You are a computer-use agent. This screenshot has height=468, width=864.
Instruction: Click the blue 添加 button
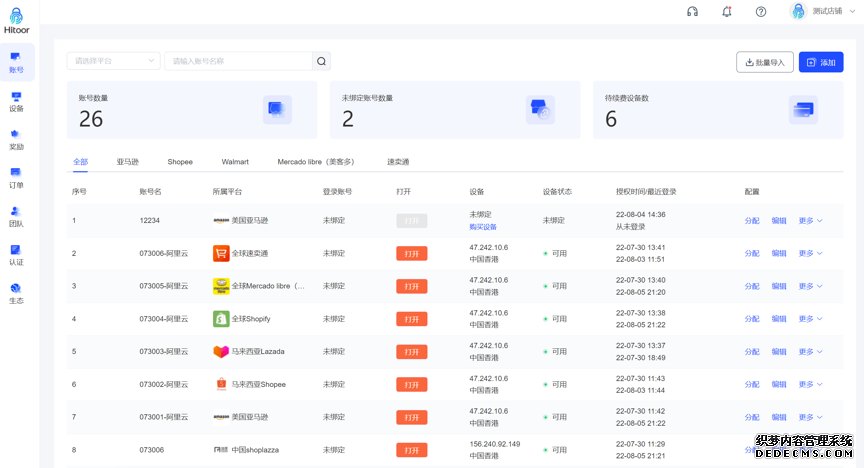pos(821,62)
